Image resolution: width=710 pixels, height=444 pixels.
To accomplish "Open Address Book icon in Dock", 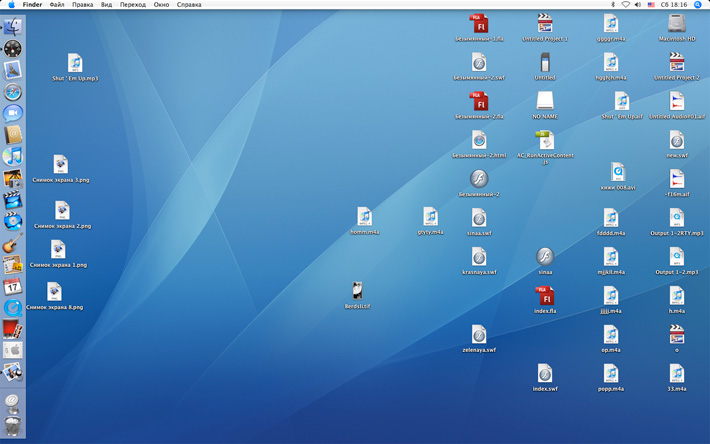I will pos(13,135).
